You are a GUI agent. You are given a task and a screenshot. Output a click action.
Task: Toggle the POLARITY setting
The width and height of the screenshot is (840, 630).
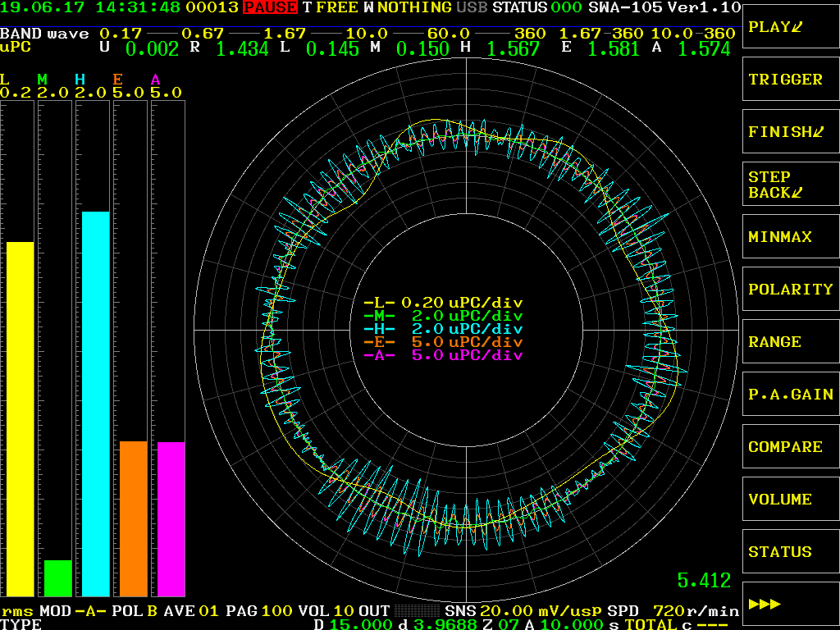[x=791, y=290]
